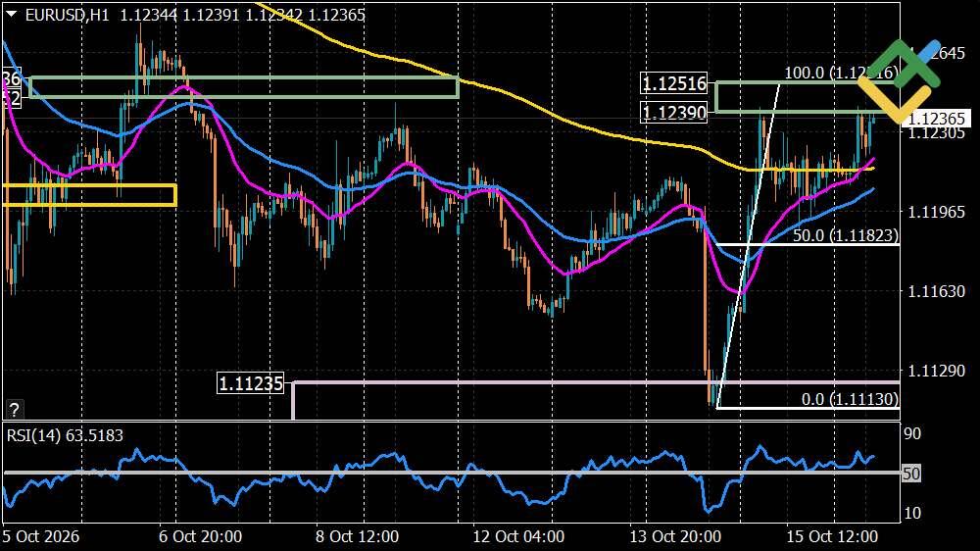Select the Fibonacci 100.0 level label

(840, 74)
